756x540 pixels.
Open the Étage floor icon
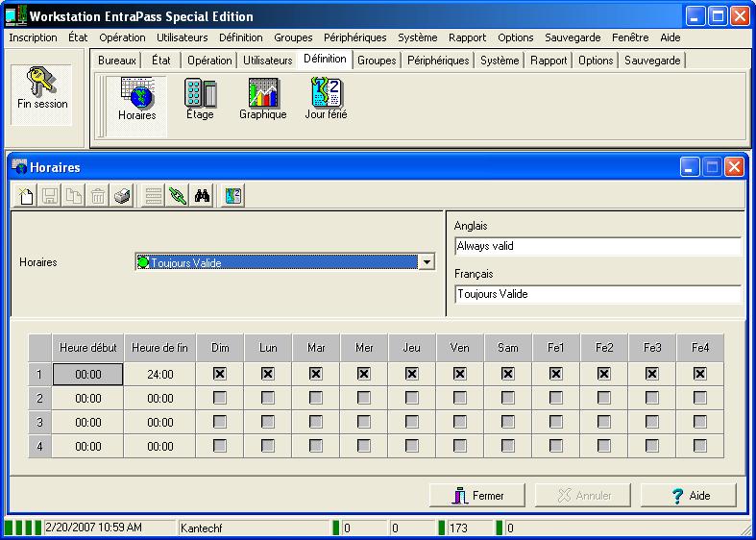click(x=200, y=99)
